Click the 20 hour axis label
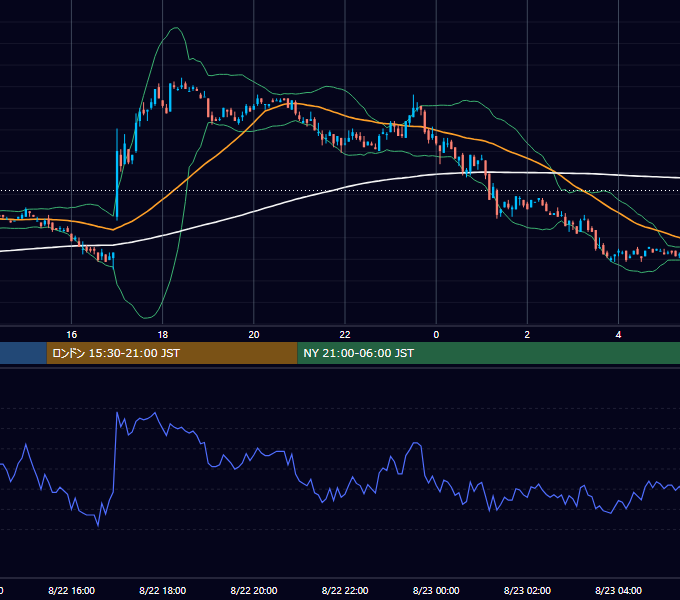Viewport: 680px width, 600px height. (x=254, y=335)
